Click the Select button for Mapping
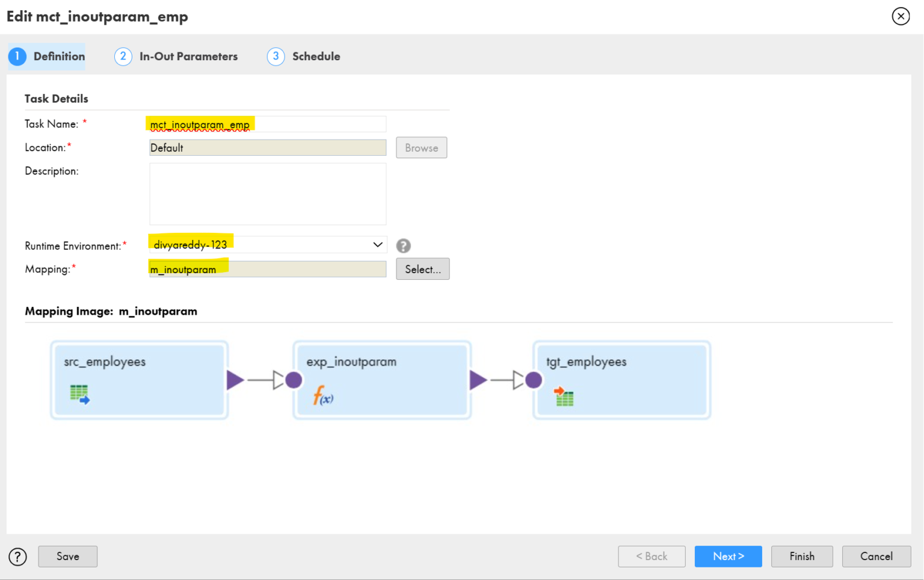The width and height of the screenshot is (924, 580). [422, 269]
